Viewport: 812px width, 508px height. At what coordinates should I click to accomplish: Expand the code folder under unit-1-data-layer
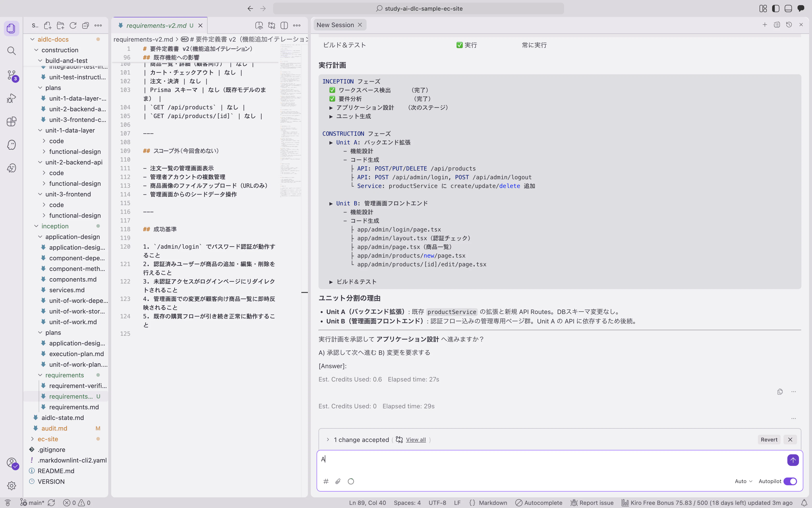pos(56,141)
